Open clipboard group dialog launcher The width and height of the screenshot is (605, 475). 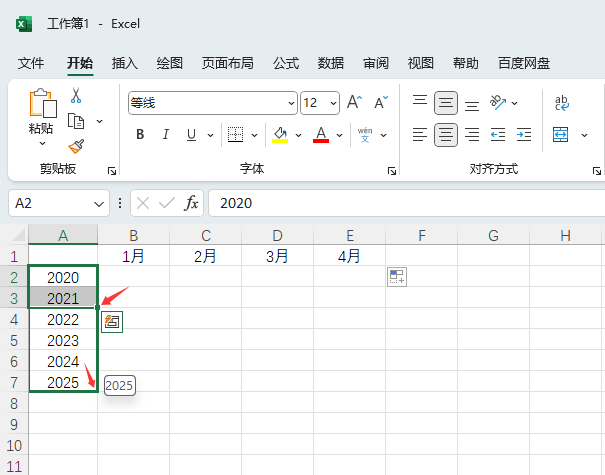[112, 171]
